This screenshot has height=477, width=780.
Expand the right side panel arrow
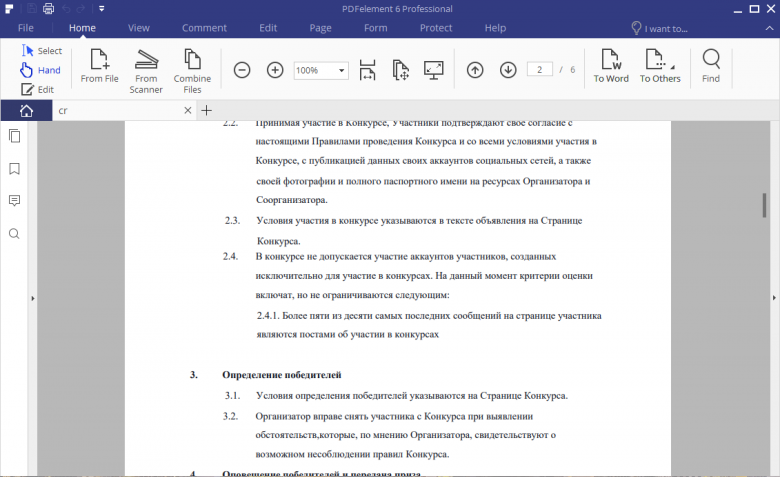[774, 298]
